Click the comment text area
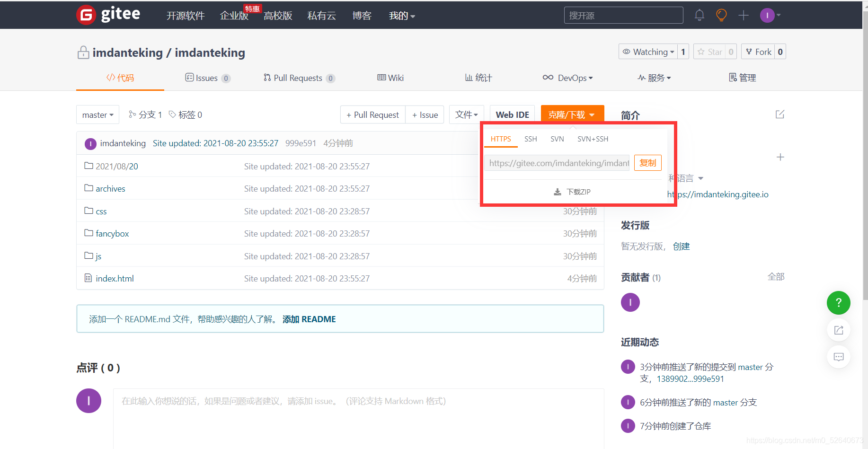868x449 pixels. point(358,419)
